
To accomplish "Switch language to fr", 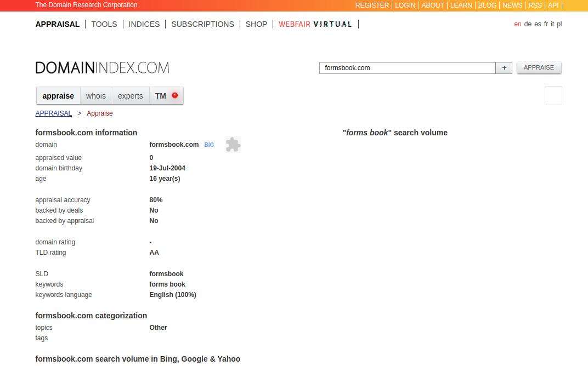I will pyautogui.click(x=546, y=24).
